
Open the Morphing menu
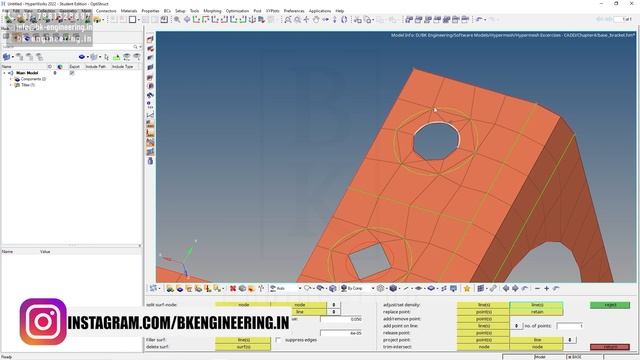click(212, 11)
